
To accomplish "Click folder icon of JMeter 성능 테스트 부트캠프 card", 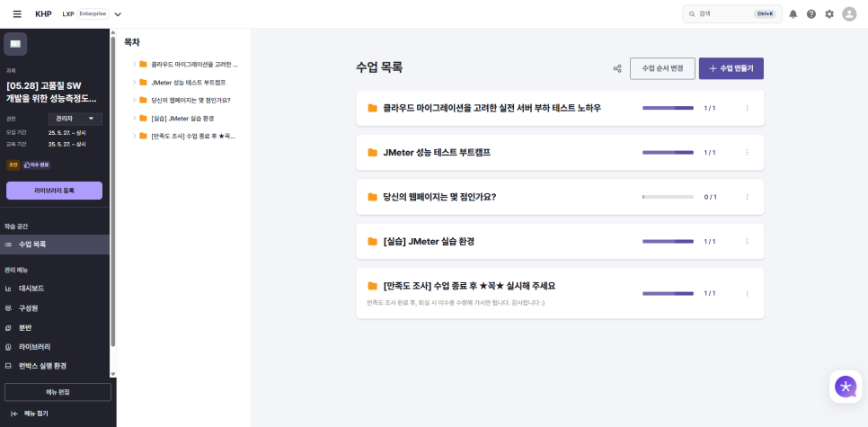I will pyautogui.click(x=373, y=152).
